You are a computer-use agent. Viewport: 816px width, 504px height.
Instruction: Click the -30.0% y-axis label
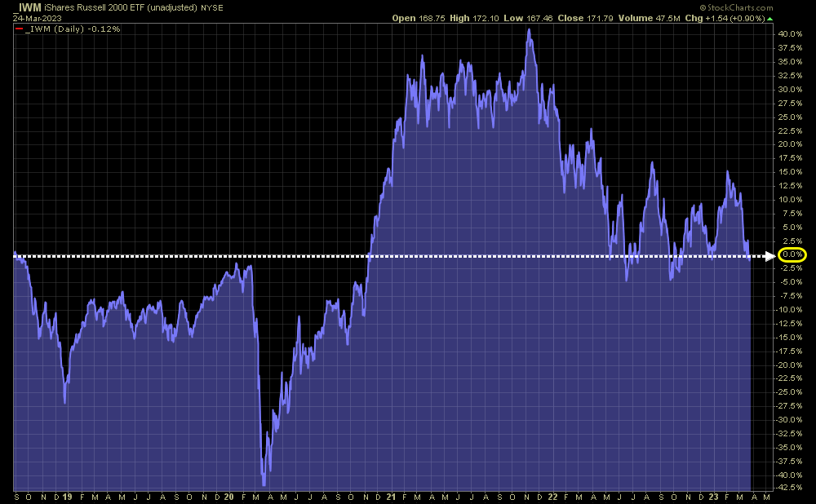click(x=789, y=419)
